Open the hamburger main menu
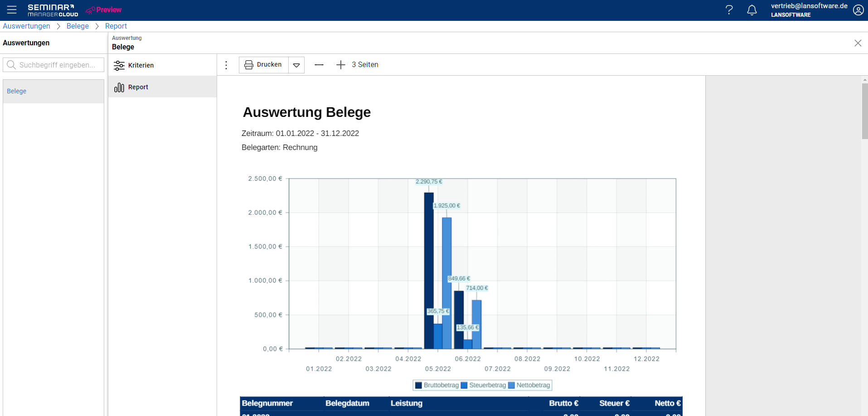868x416 pixels. [x=12, y=10]
